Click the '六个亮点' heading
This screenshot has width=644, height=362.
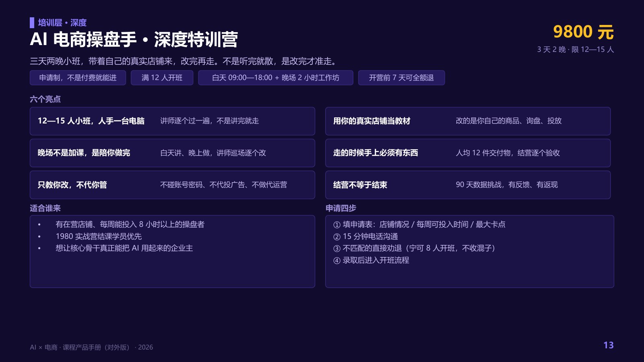coord(45,99)
